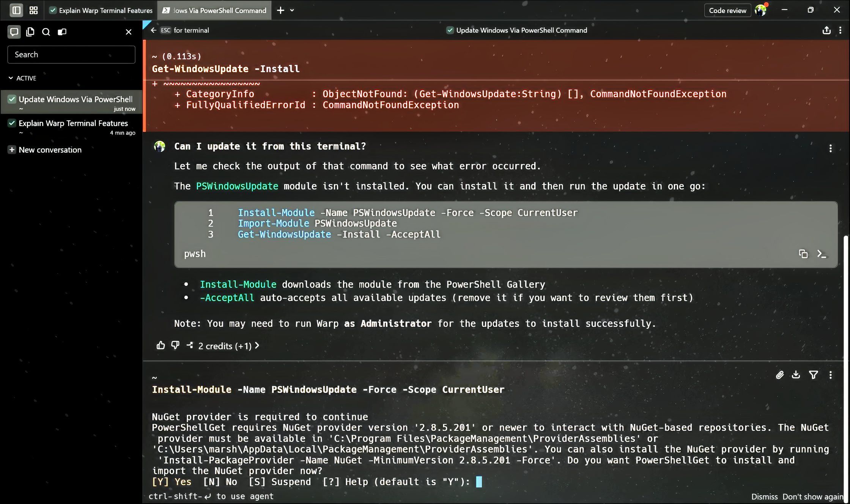
Task: Click the download icon on the Install-Module block
Action: point(796,375)
